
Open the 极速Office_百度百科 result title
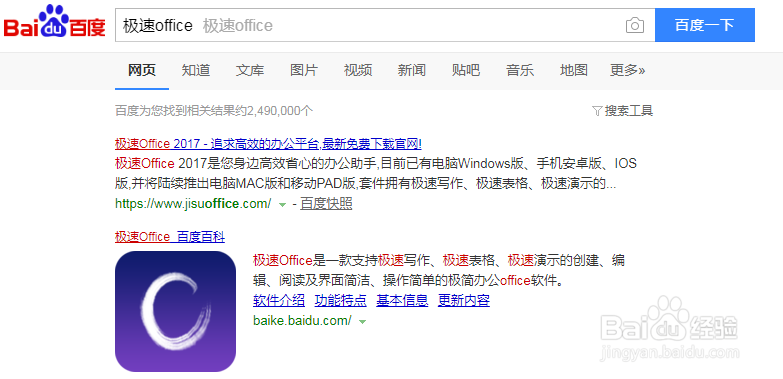pos(170,237)
